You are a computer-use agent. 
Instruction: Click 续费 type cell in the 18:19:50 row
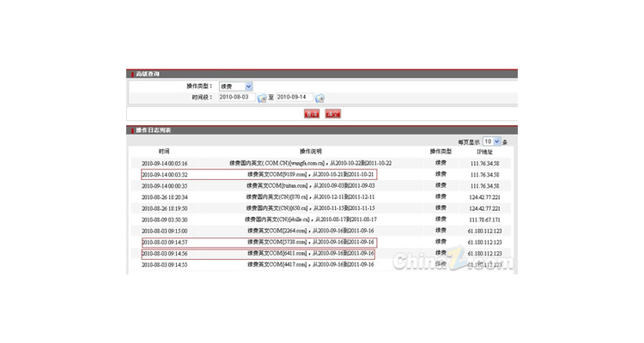pos(440,208)
